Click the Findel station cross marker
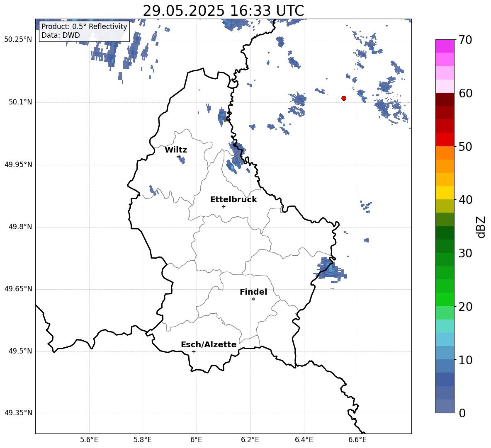491x448 pixels. click(253, 299)
